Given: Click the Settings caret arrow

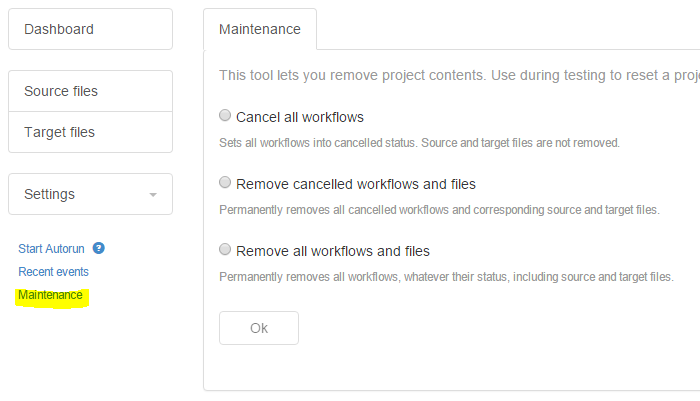Looking at the screenshot, I should click(153, 195).
